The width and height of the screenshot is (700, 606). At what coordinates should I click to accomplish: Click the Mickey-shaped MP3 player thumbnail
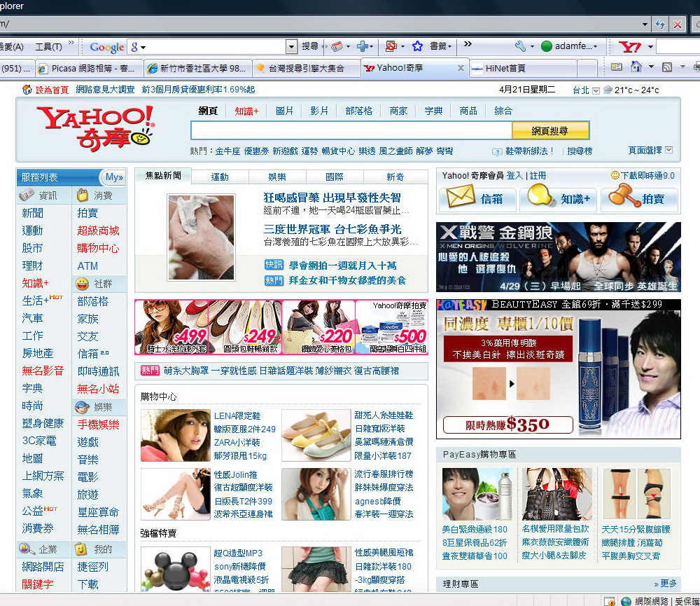click(175, 570)
